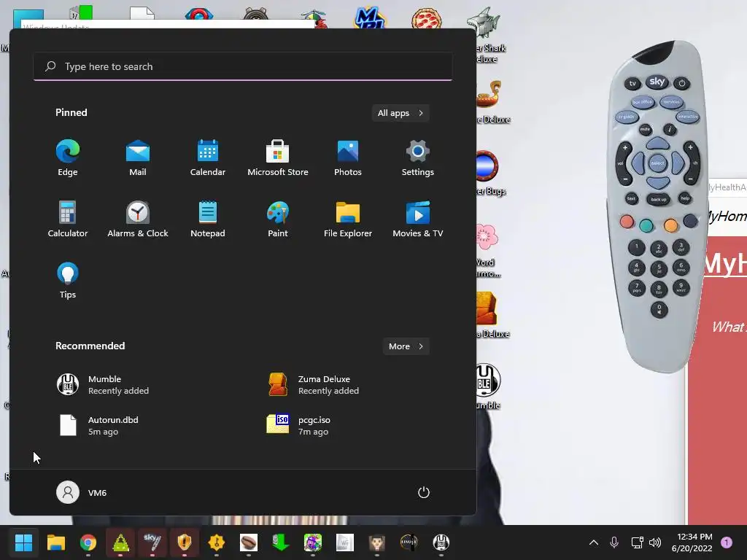The image size is (747, 560).
Task: Click the remote's right arrow button
Action: pos(678,163)
